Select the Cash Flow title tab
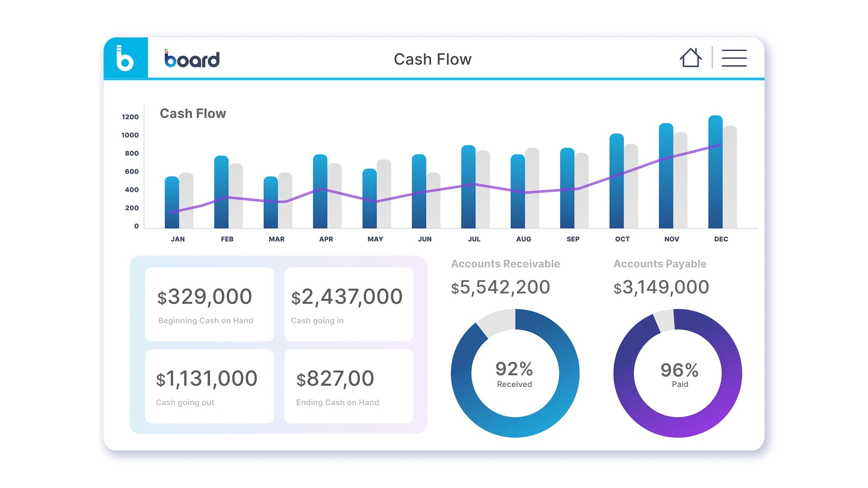 pos(433,59)
